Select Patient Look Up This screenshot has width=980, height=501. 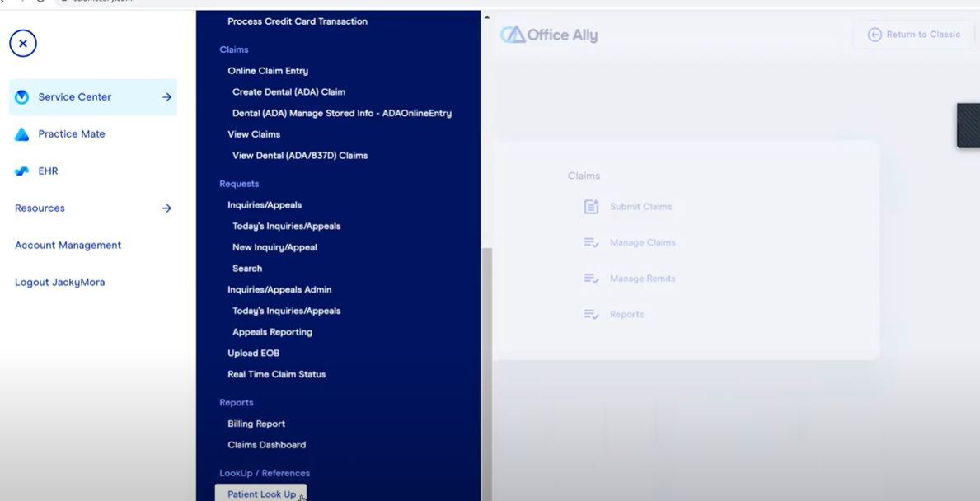(261, 494)
